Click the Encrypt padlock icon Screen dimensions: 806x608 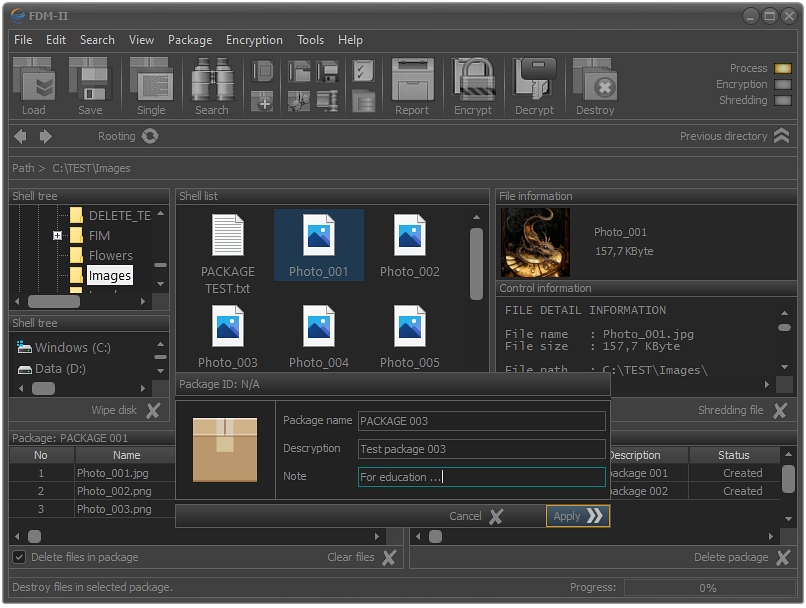click(x=473, y=80)
